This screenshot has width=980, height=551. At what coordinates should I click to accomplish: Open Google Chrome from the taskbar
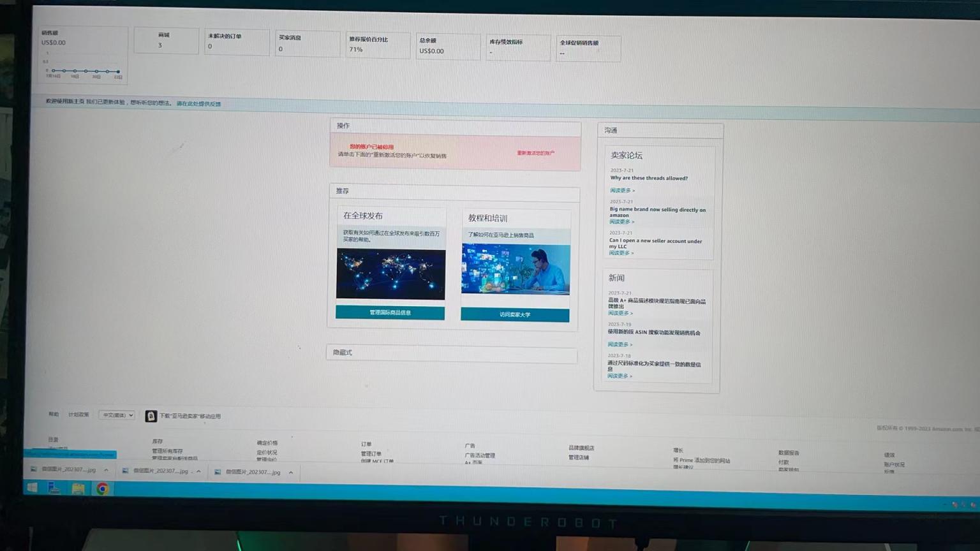[x=102, y=489]
